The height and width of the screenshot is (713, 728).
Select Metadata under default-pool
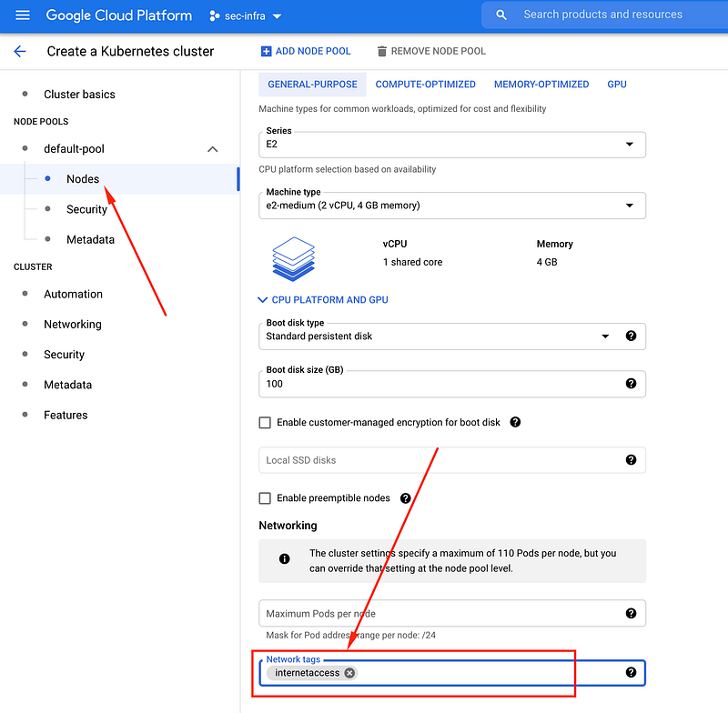tap(90, 239)
